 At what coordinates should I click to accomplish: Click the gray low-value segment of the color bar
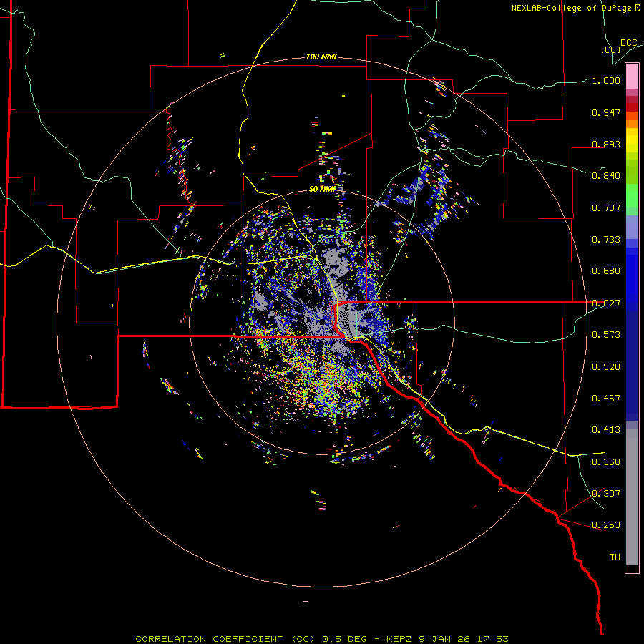click(x=632, y=497)
